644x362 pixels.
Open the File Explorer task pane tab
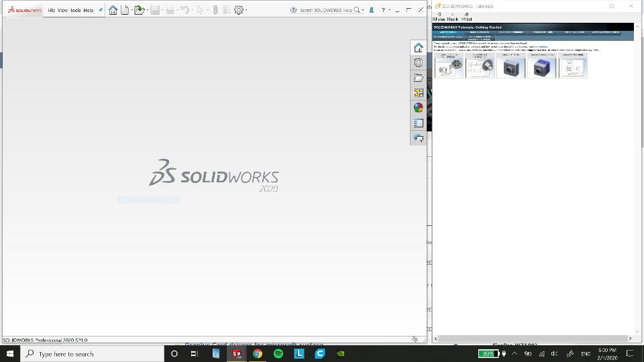click(419, 78)
